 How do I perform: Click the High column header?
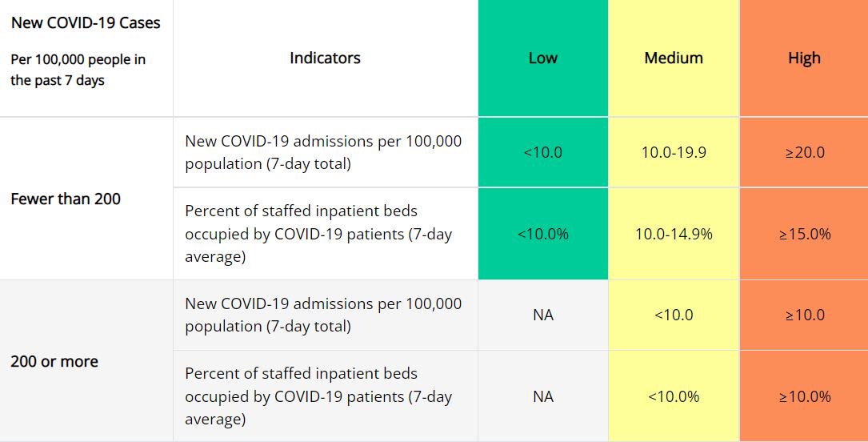[x=804, y=58]
